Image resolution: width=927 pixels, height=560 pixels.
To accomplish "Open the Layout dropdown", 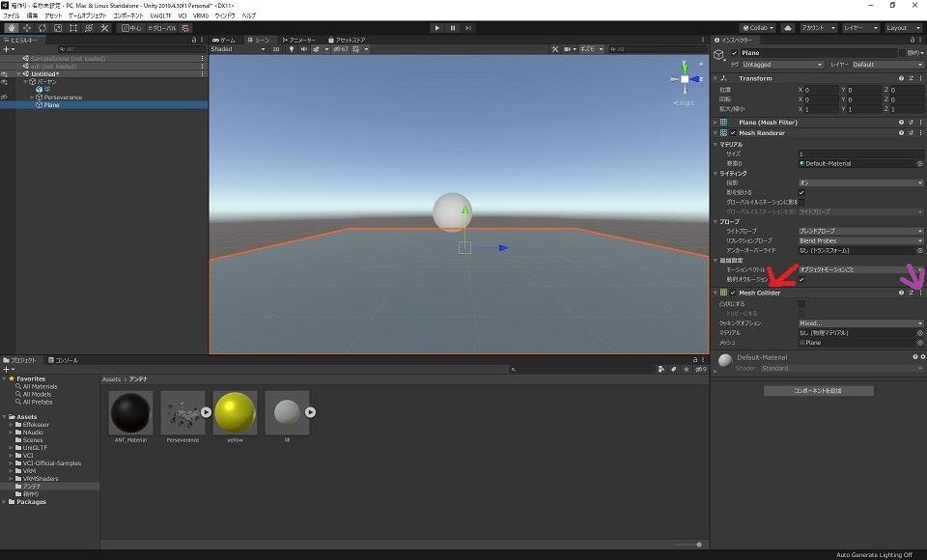I will coord(904,28).
